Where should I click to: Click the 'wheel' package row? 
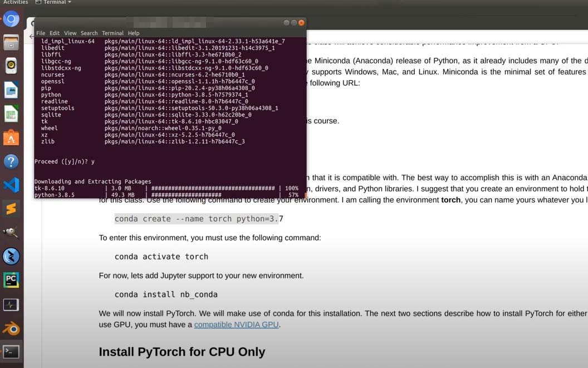point(131,128)
